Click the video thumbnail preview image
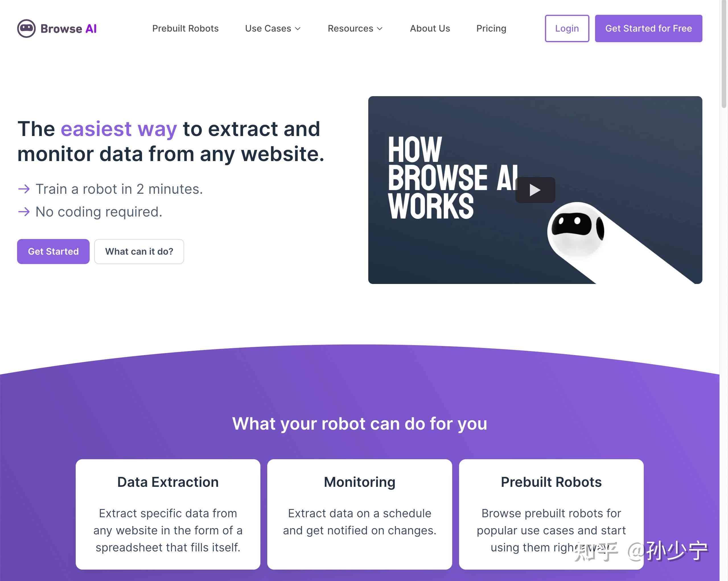The height and width of the screenshot is (581, 728). (x=535, y=190)
